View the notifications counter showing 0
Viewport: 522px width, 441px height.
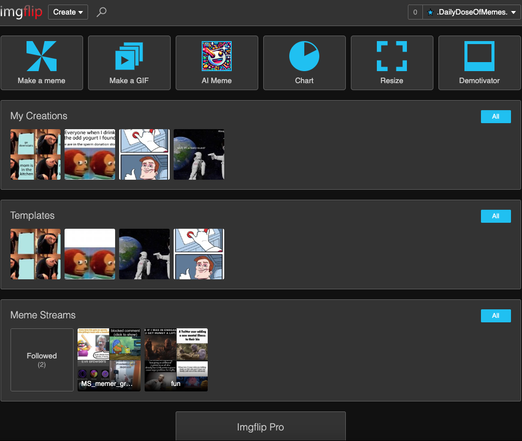click(x=415, y=12)
